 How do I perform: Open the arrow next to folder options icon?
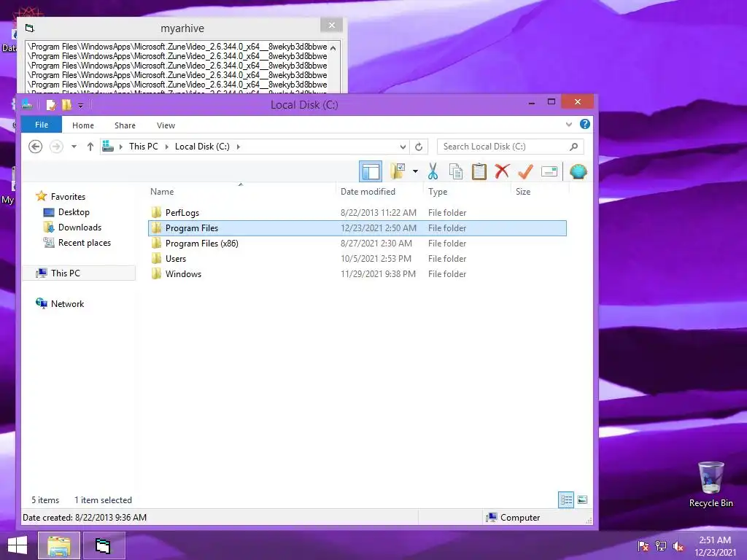tap(415, 171)
